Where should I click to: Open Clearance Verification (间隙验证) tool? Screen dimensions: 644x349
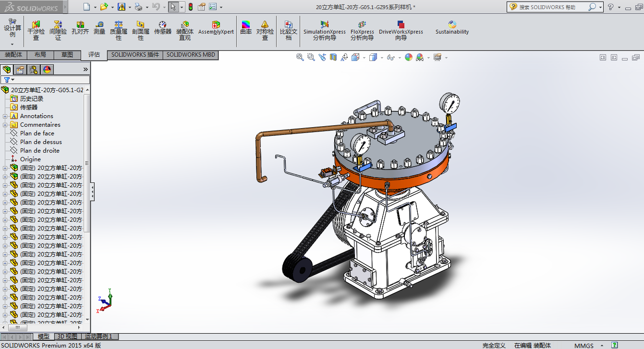[x=58, y=30]
